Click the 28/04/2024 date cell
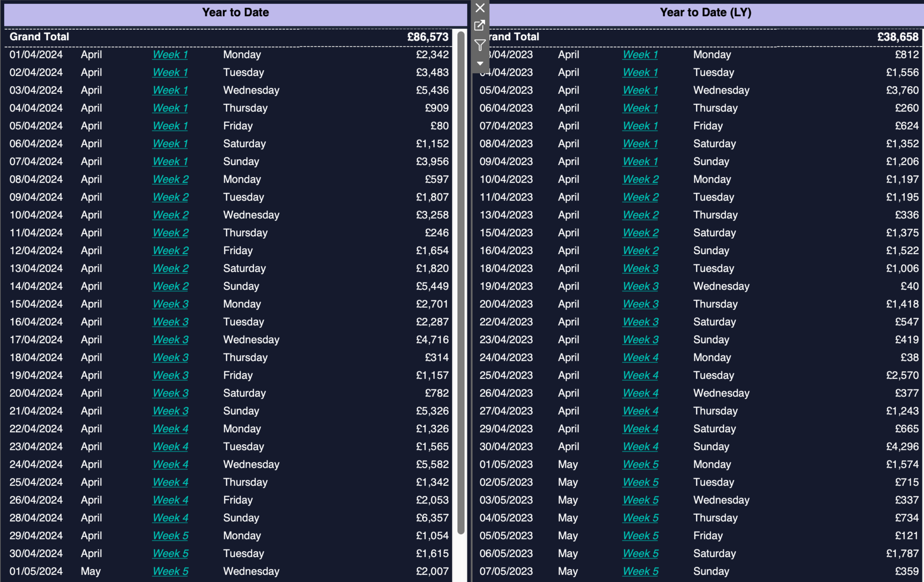The height and width of the screenshot is (582, 924). [x=36, y=518]
